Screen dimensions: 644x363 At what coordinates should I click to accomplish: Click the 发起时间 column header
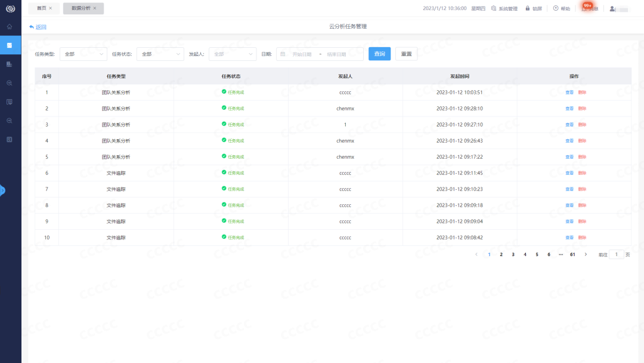(x=460, y=76)
